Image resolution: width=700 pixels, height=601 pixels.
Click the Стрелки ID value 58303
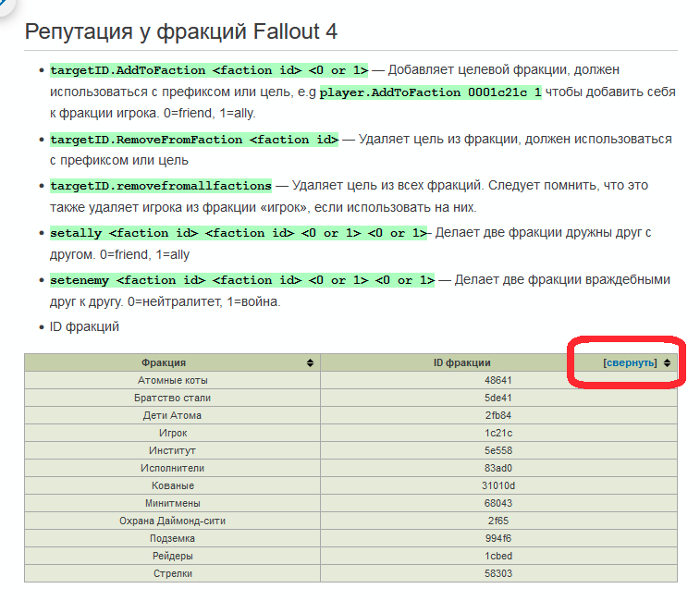point(498,573)
